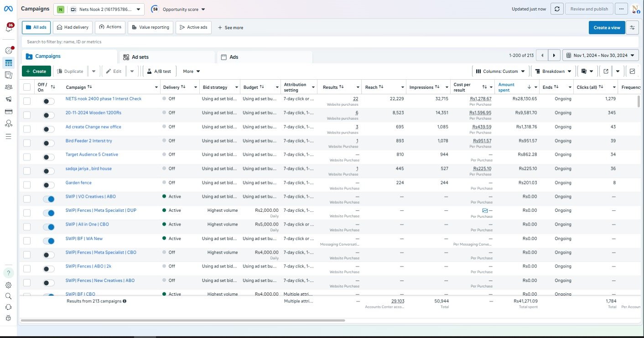Click the Meta logo icon
The width and height of the screenshot is (644, 338).
coord(9,9)
